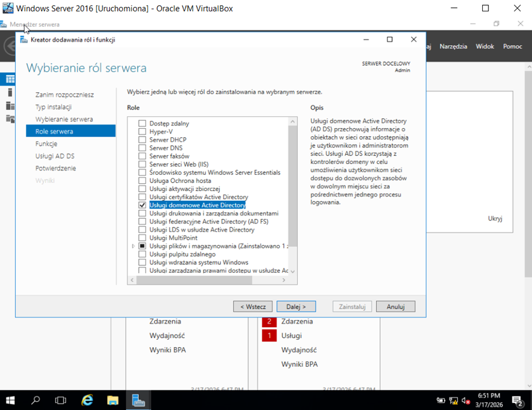
Task: Expand Usługi plików i magazynowania tree node
Action: (133, 247)
